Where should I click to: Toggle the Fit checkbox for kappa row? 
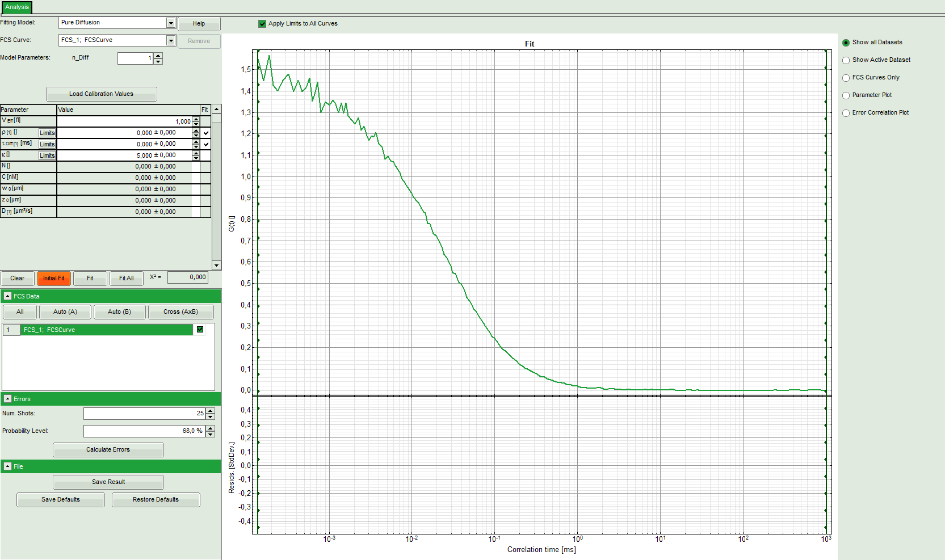(x=206, y=155)
